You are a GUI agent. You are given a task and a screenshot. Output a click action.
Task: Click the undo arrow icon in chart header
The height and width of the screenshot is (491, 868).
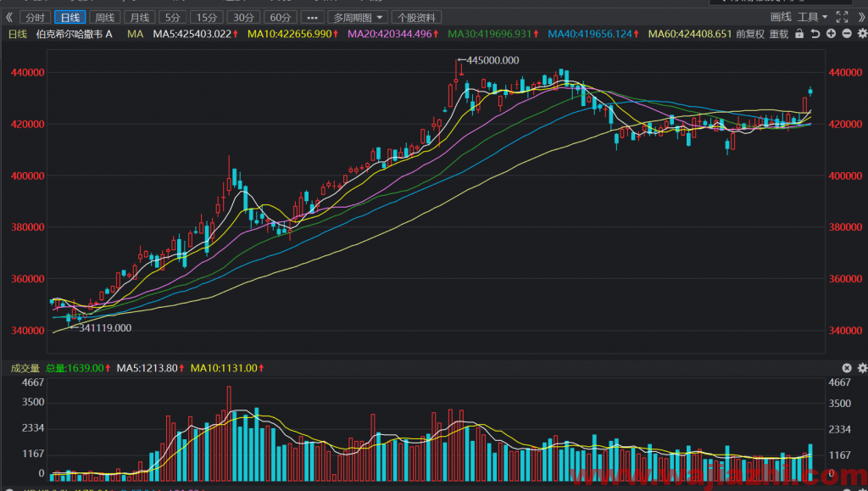(x=815, y=34)
